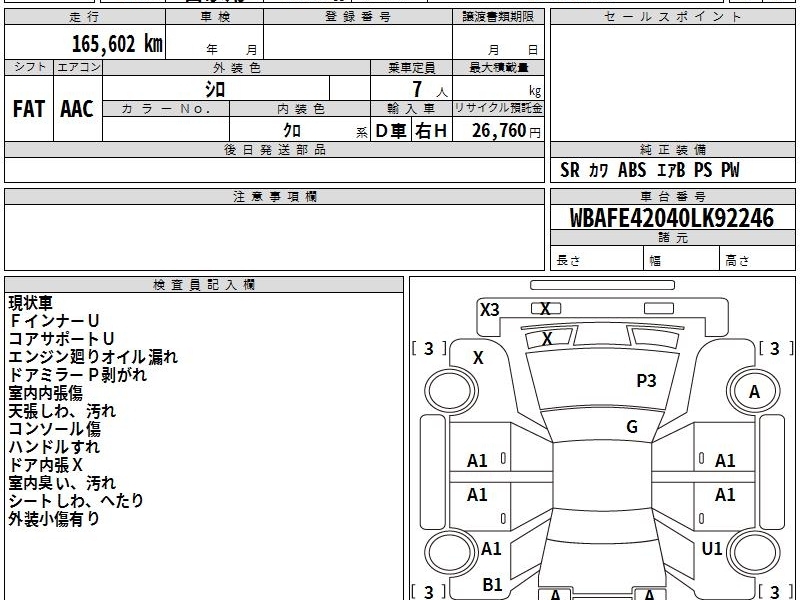Screen dimensions: 800x600
Task: Click the エアコン label
Action: pyautogui.click(x=78, y=67)
